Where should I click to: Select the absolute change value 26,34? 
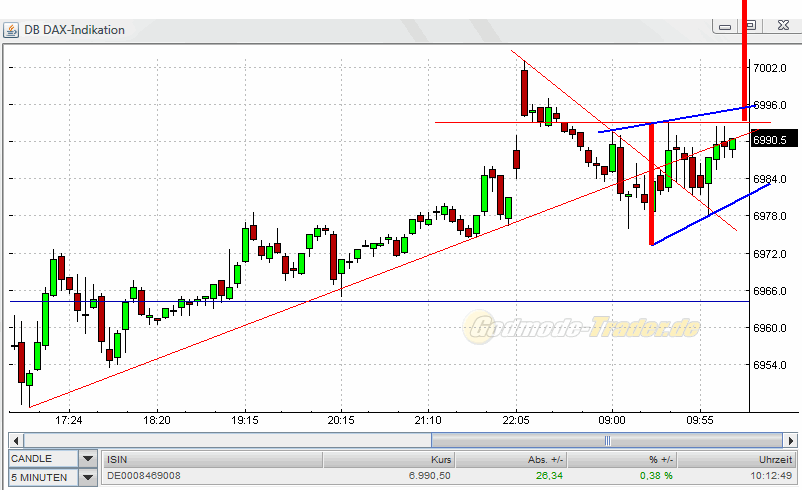(549, 476)
